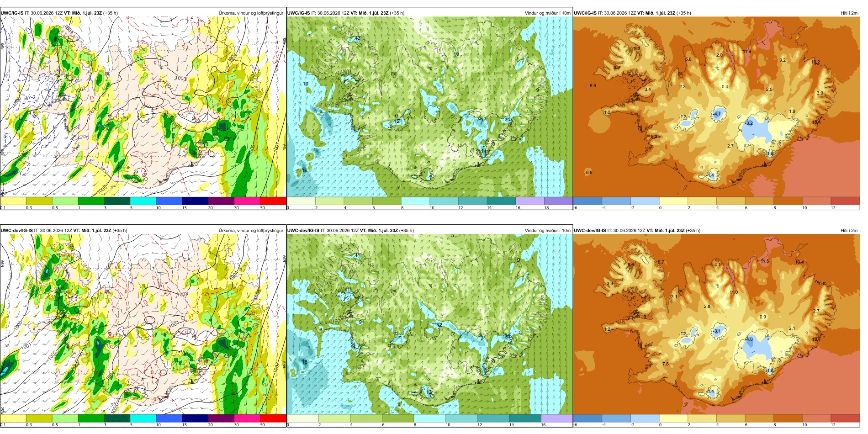Click the 5.8 value on UWC/IG-IS temperature map
Image resolution: width=868 pixels, height=434 pixels.
(688, 59)
